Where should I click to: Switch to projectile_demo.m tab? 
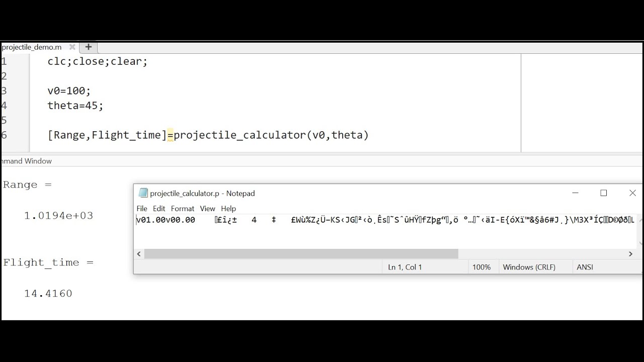coord(31,47)
